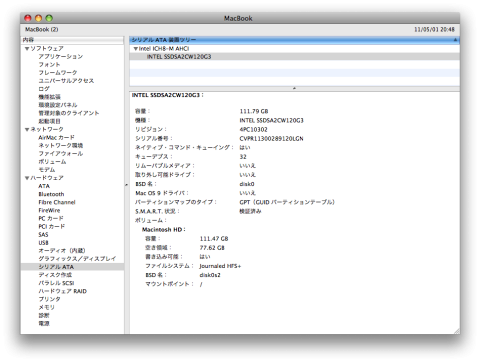Open SAS in the sidebar

(43, 235)
